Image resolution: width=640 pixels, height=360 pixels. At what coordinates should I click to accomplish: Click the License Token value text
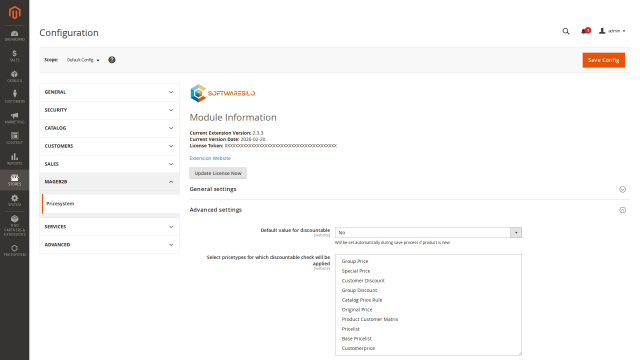[281, 146]
